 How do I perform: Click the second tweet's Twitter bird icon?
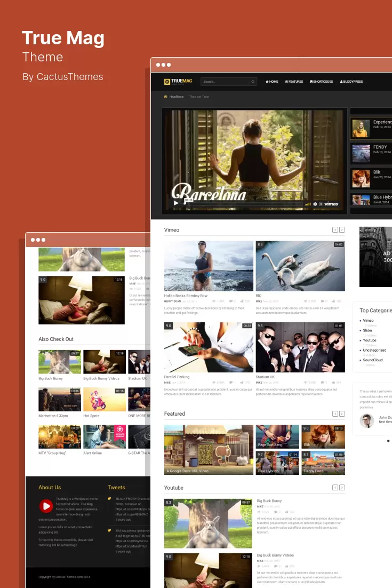point(109,530)
